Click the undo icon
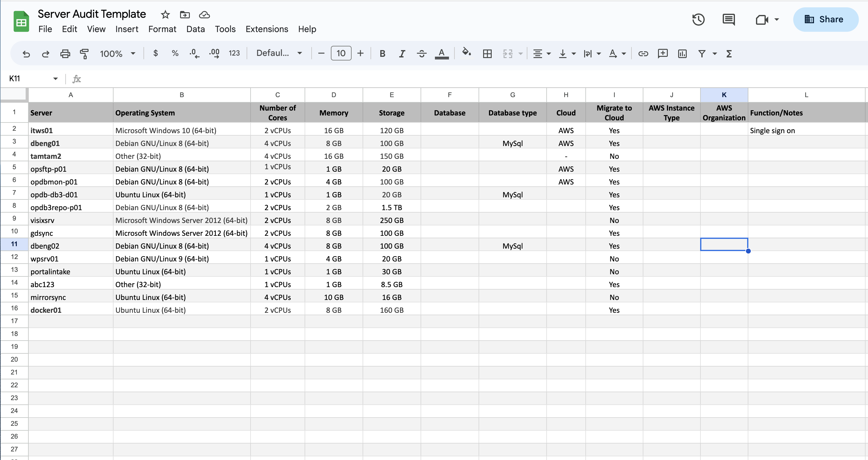The height and width of the screenshot is (460, 868). (27, 53)
